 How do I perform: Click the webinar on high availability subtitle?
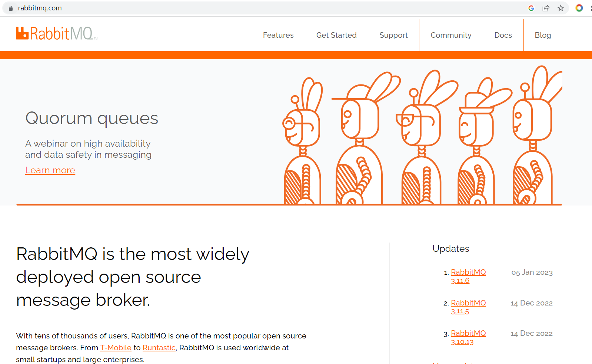[x=88, y=149]
